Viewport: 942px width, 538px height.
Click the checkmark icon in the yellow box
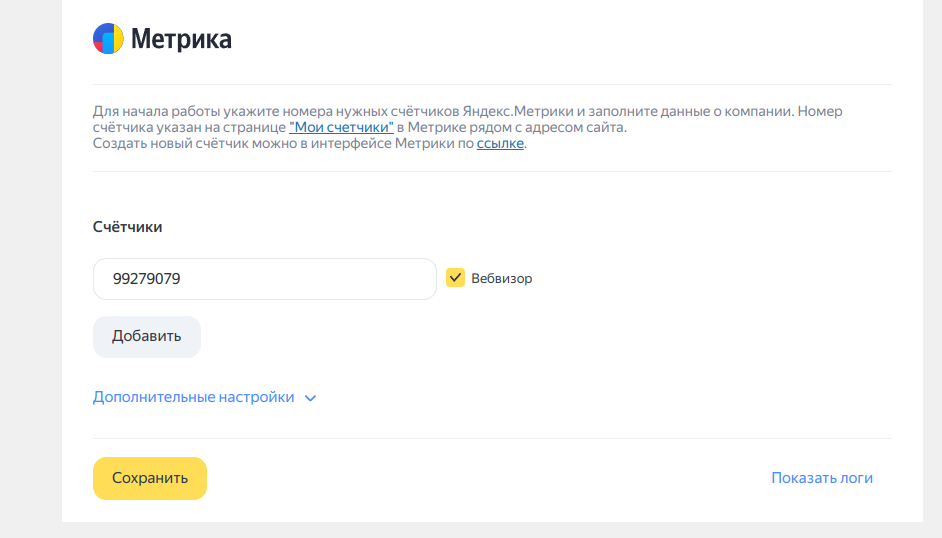point(455,278)
